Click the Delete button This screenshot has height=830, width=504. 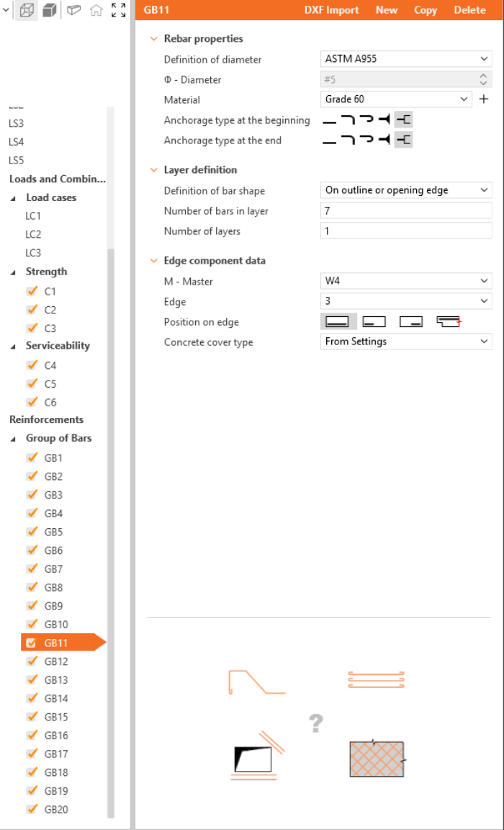(x=469, y=10)
